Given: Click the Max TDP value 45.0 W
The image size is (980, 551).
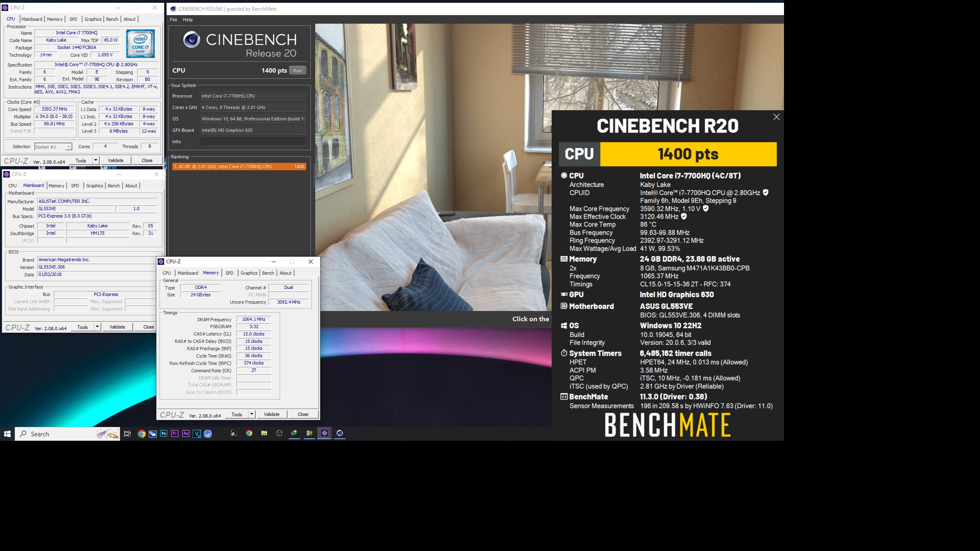Looking at the screenshot, I should click(x=110, y=40).
